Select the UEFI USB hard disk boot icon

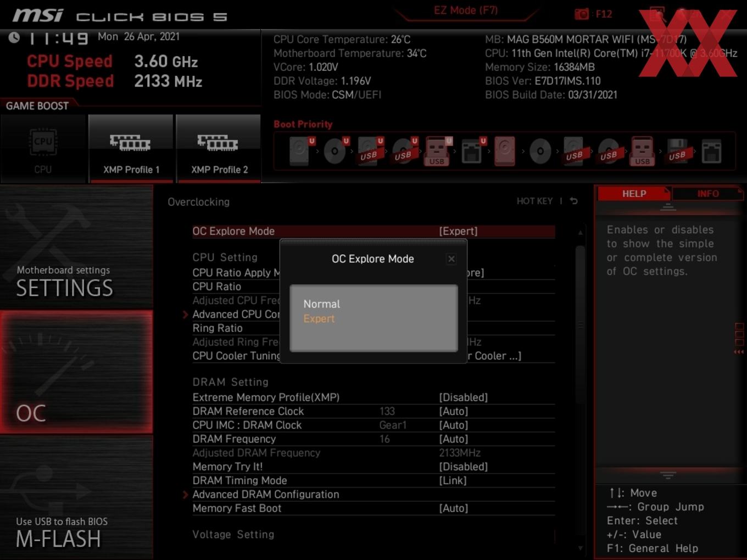370,151
